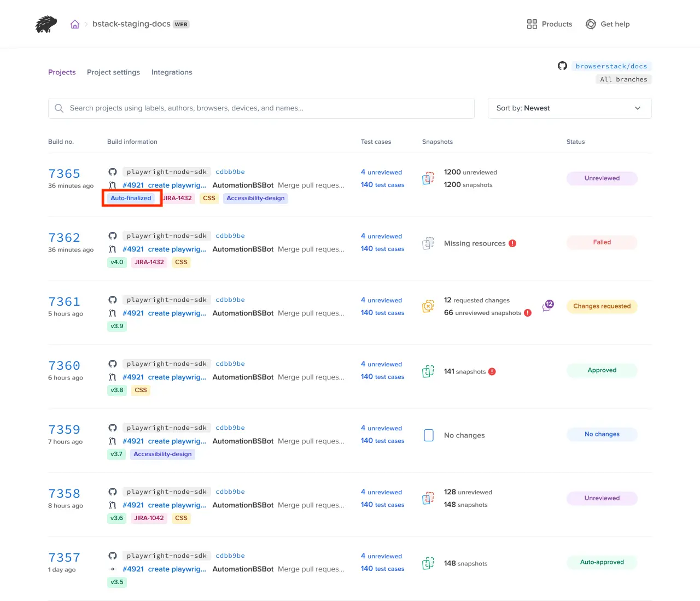Image resolution: width=700 pixels, height=601 pixels.
Task: Click red error icon next to Missing resources
Action: pyautogui.click(x=512, y=243)
